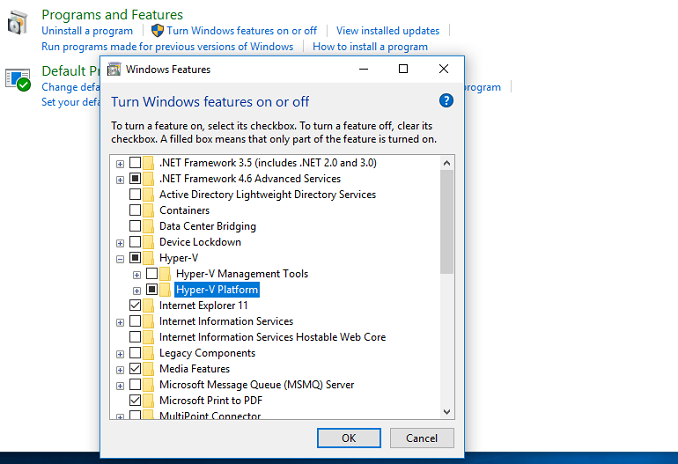Click the shield icon beside Turn Windows features
Image resolution: width=678 pixels, height=464 pixels.
click(157, 31)
